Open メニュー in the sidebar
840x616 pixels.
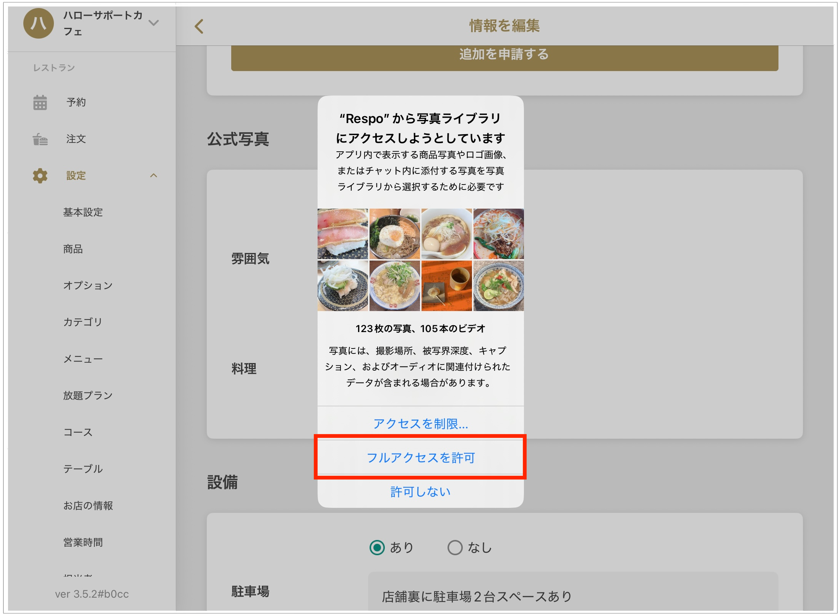click(83, 359)
